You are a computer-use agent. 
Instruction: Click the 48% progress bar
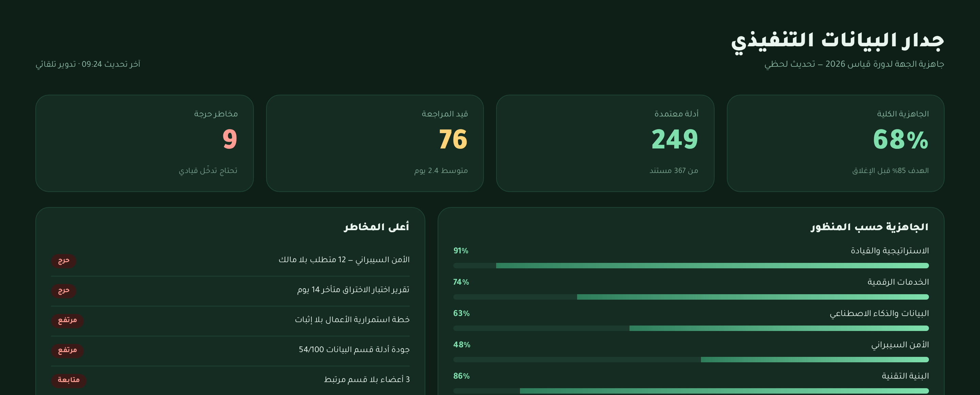[x=691, y=360]
